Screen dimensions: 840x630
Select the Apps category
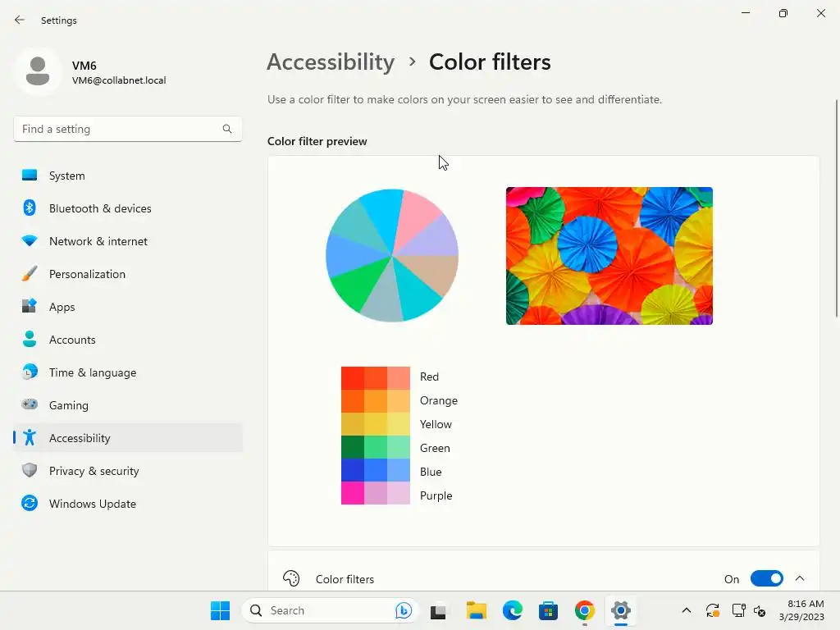point(128,307)
